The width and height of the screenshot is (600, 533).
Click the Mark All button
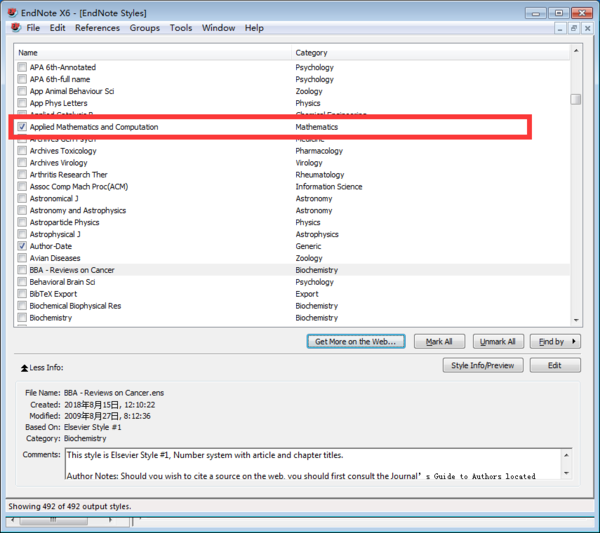click(x=439, y=341)
